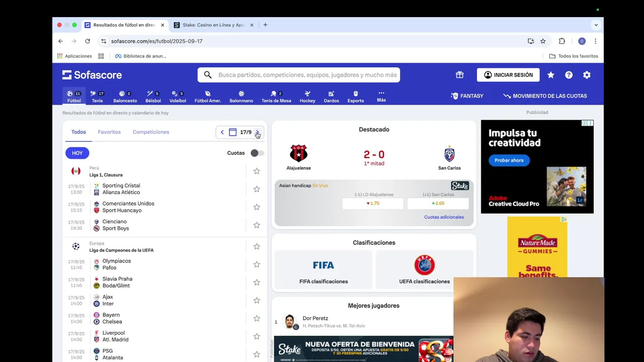
Task: Select the Competiciones tab
Action: click(151, 132)
